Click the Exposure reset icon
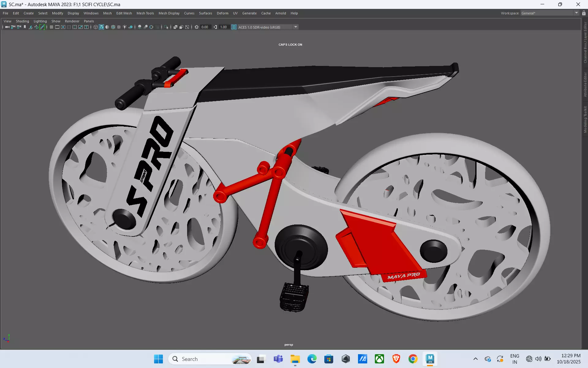This screenshot has height=368, width=588. pos(197,27)
